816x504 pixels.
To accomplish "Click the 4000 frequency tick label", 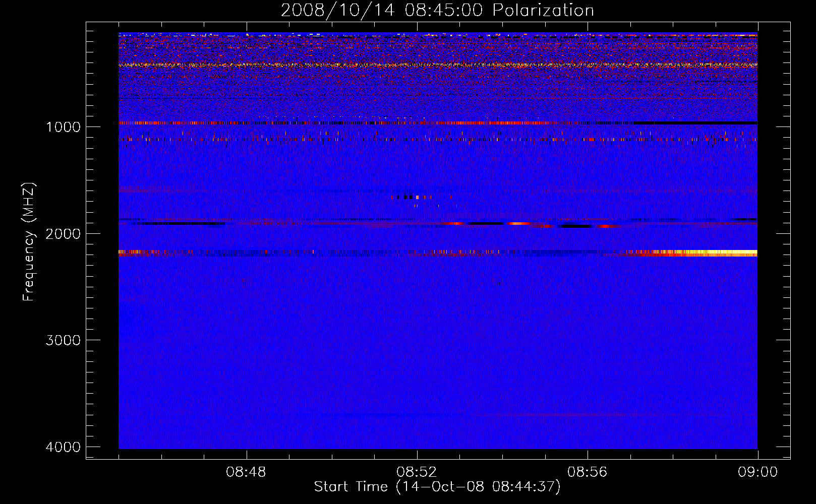I will pyautogui.click(x=63, y=447).
